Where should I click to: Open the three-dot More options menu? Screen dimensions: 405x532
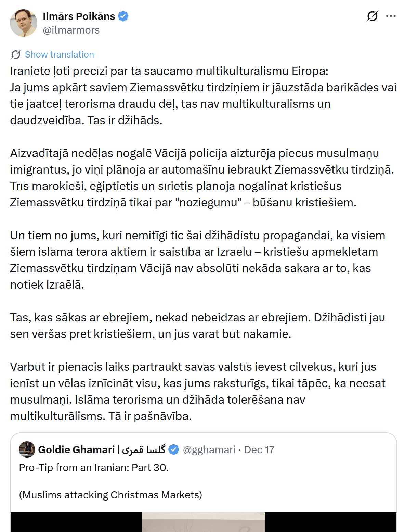[391, 16]
